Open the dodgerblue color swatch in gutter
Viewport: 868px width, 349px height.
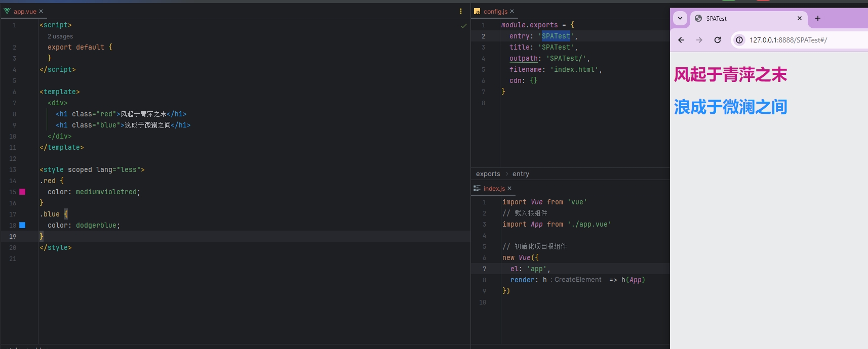pos(22,225)
